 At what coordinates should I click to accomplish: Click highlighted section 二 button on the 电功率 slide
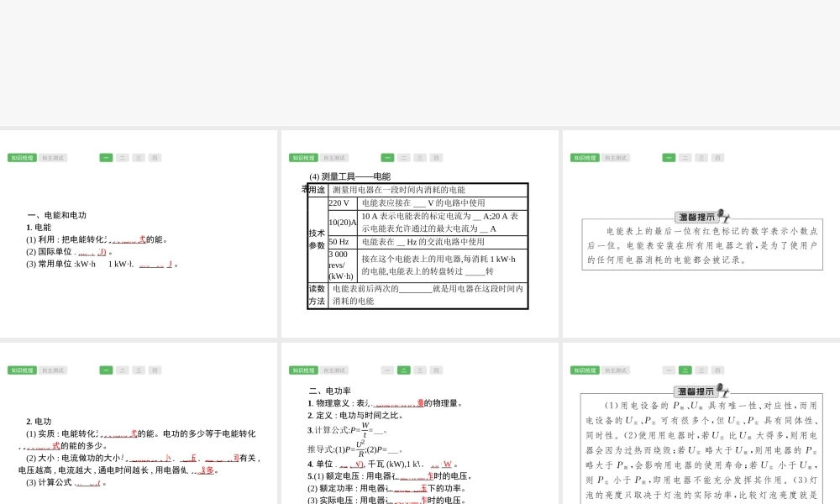(404, 370)
